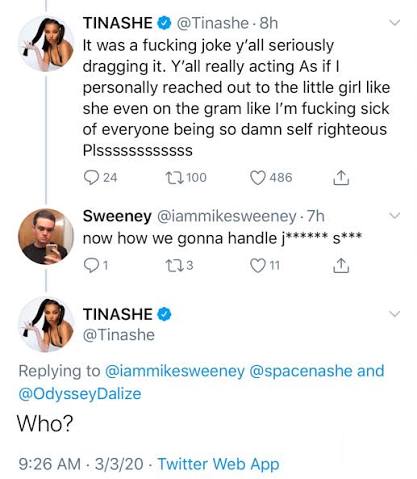Expand the options chevron on Sweeney's tweet
The image size is (417, 479).
click(x=395, y=216)
